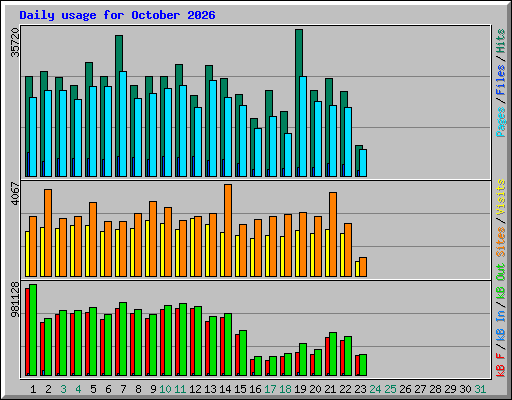Screen dimensions: 512x400
Task: Click the green kB Out bar for day 1
Action: [33, 330]
